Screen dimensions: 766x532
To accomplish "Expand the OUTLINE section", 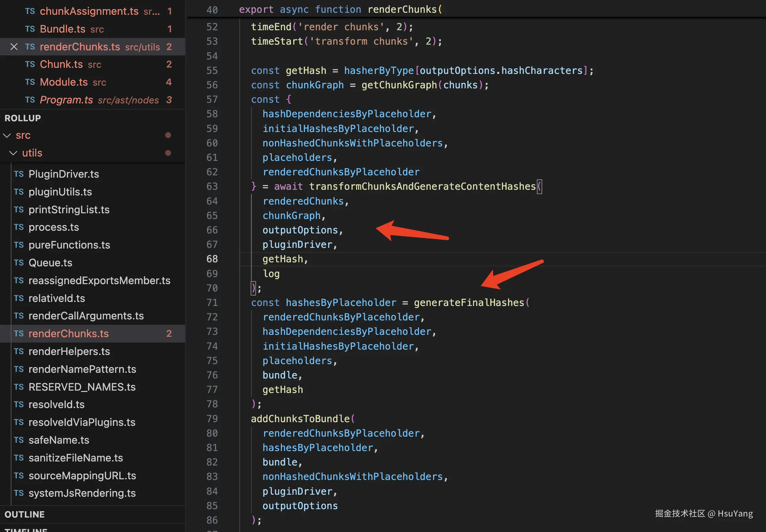I will [x=25, y=515].
